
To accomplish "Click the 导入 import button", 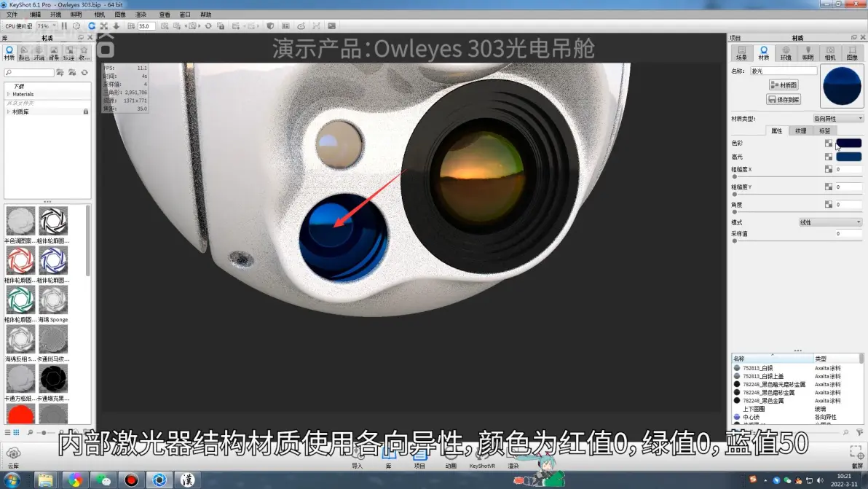I will click(x=357, y=458).
